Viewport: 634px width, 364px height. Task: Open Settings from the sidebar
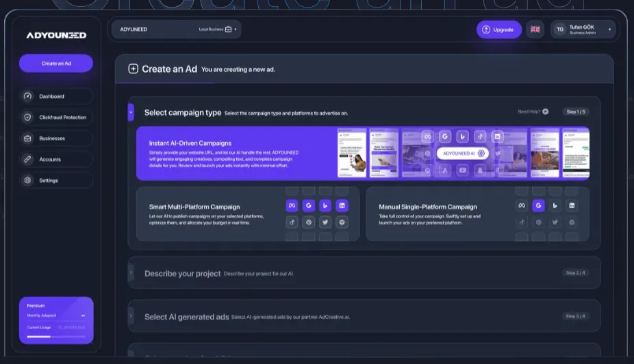click(x=56, y=180)
